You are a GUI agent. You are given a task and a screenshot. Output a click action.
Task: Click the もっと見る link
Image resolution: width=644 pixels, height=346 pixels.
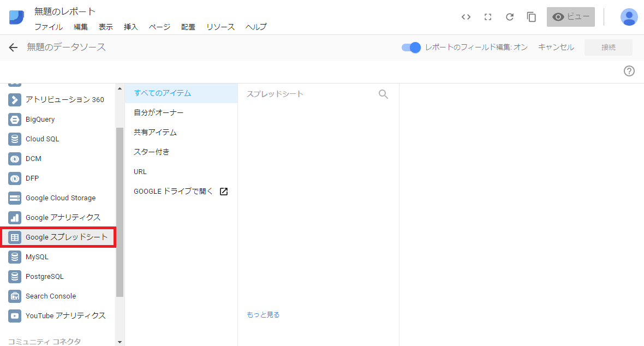click(x=263, y=315)
